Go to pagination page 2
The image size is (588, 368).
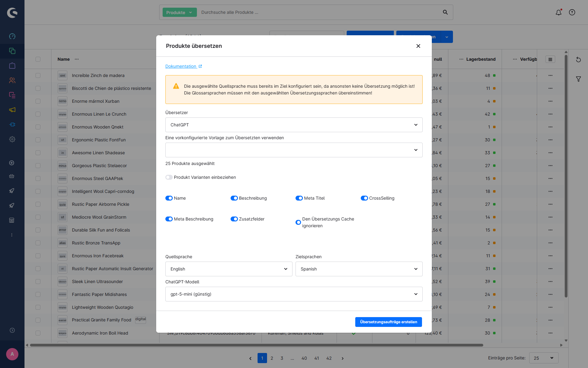tap(272, 358)
